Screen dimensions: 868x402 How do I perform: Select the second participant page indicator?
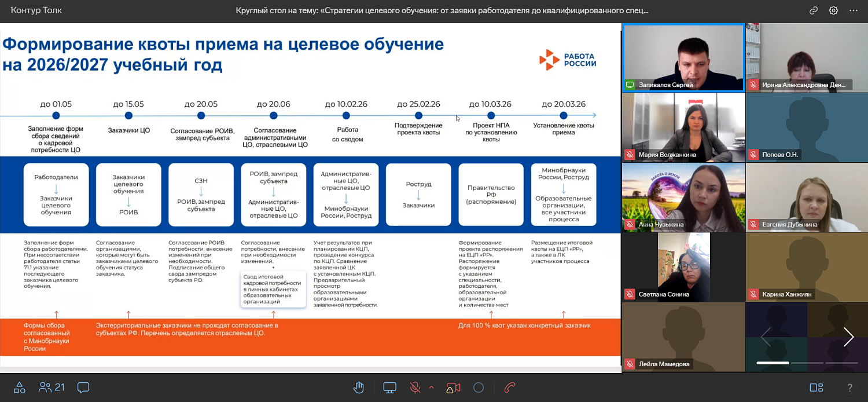tap(807, 363)
